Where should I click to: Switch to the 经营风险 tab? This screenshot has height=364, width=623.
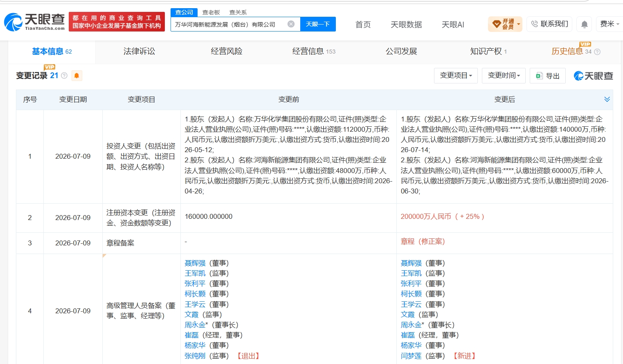coord(227,52)
